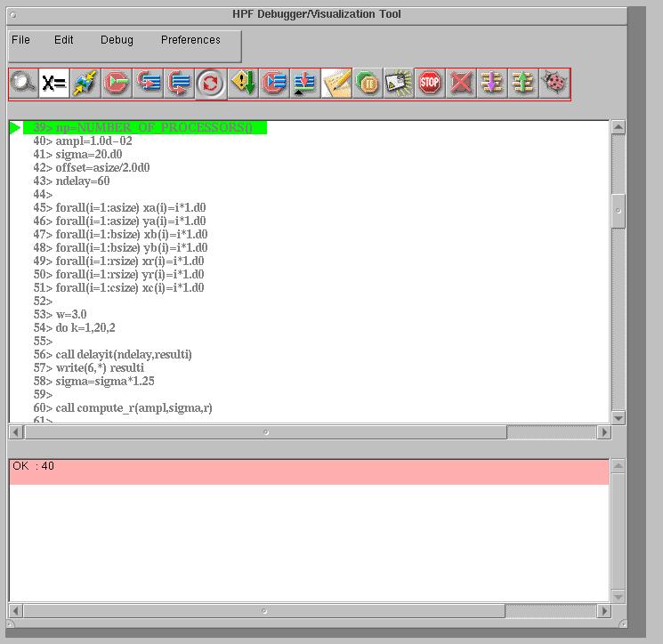Click the output pane scroll right arrow
663x644 pixels.
(x=603, y=610)
